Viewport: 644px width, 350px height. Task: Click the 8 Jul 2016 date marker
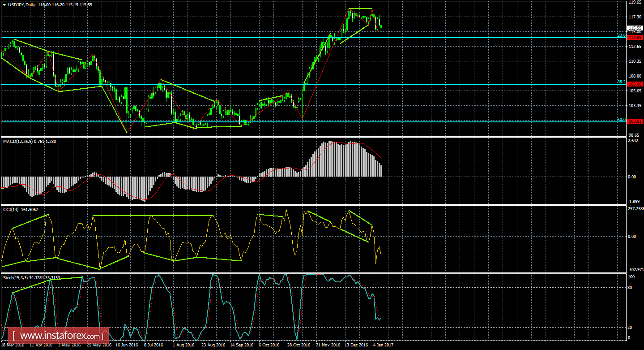(153, 346)
